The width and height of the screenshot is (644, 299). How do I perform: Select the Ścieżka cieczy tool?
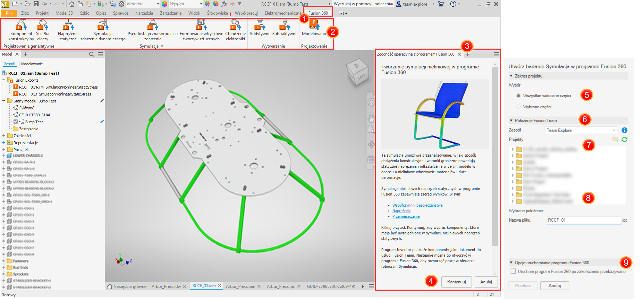click(43, 25)
